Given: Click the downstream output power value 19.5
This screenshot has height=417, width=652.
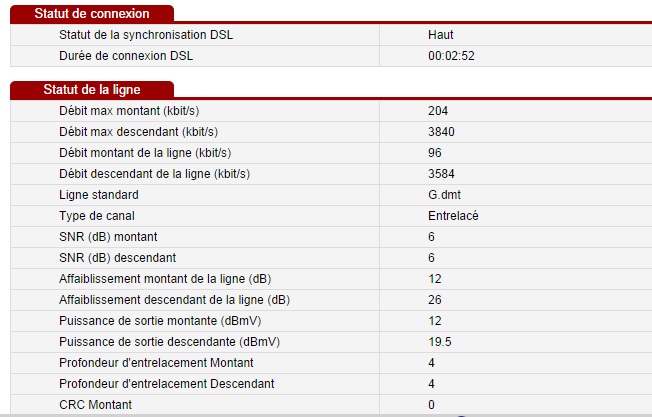Looking at the screenshot, I should coord(439,341).
